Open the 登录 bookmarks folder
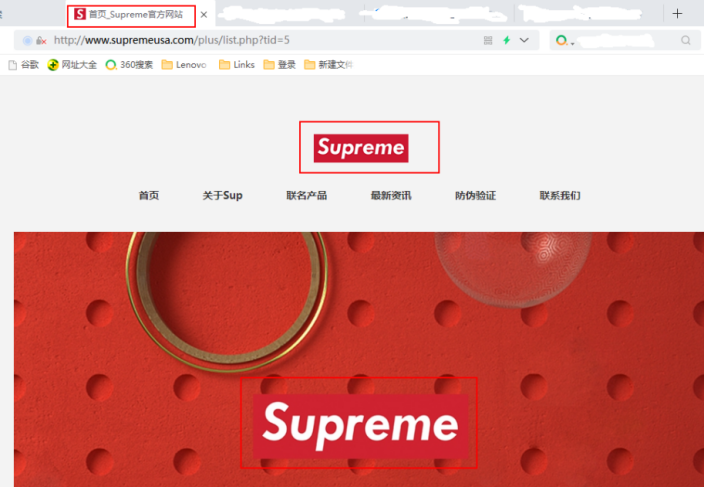 click(x=279, y=65)
